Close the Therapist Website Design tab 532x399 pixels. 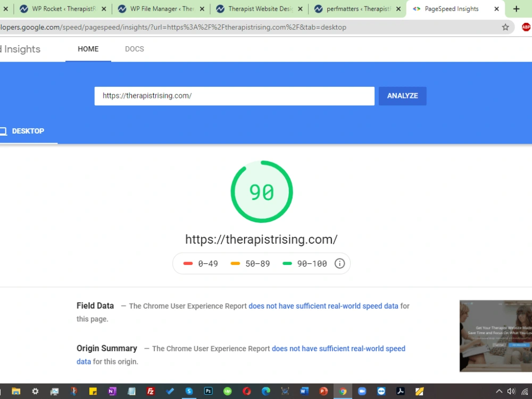[300, 9]
